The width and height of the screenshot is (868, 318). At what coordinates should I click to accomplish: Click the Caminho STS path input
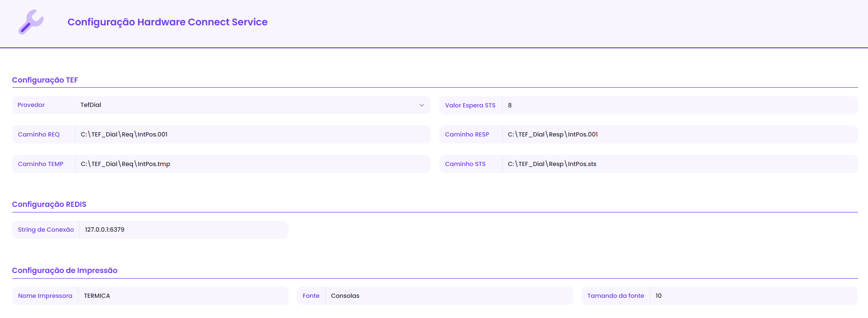[679, 164]
